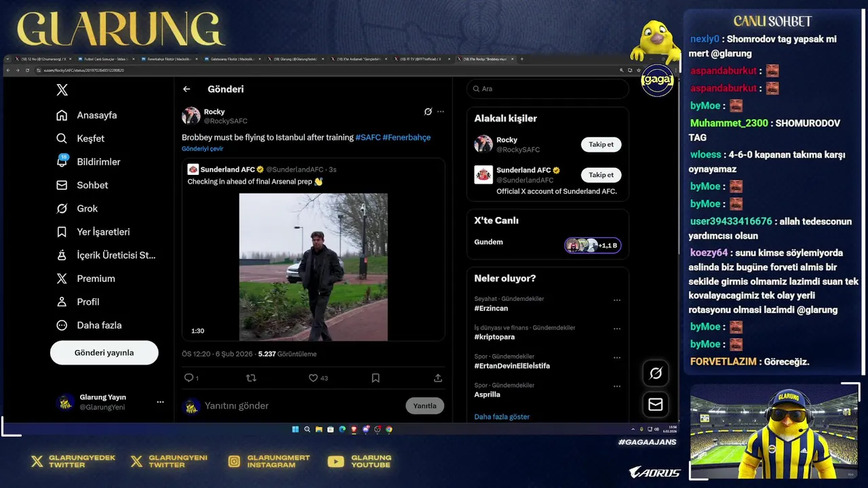Open Premium page
Image resolution: width=868 pixels, height=488 pixels.
(x=85, y=279)
